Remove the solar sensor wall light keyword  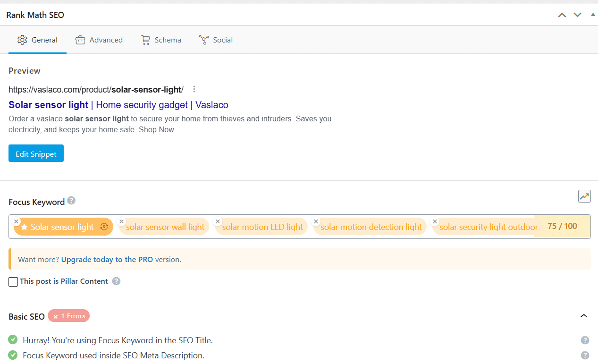[x=121, y=221]
